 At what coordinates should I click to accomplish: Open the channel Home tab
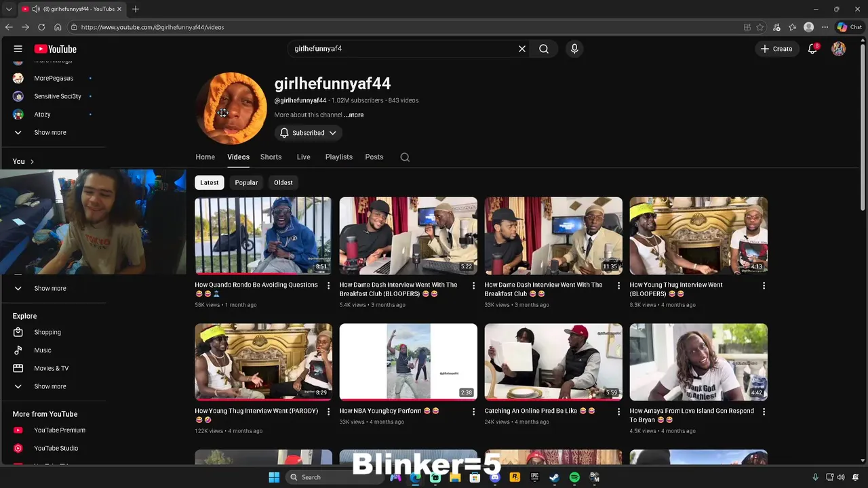coord(205,157)
